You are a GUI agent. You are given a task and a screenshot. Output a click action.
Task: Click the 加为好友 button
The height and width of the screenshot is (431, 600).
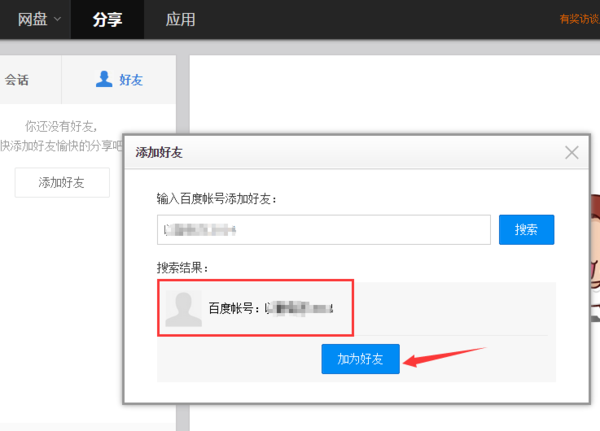tap(360, 359)
